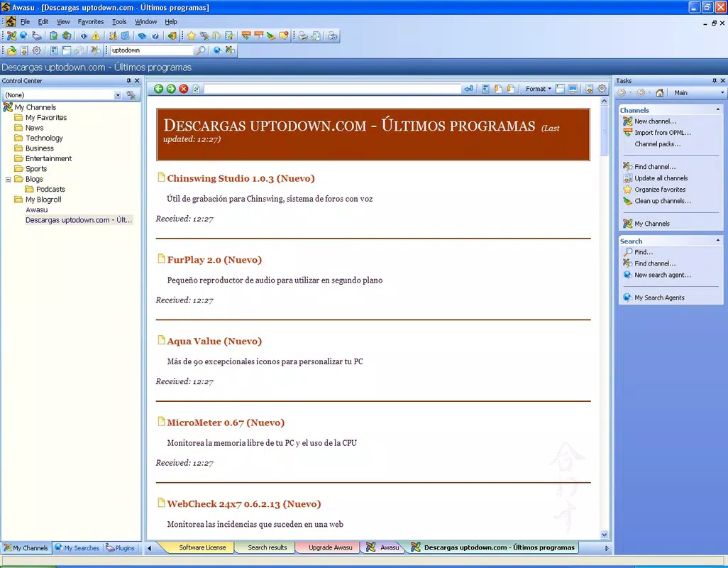728x568 pixels.
Task: Switch to the Upgrade Awasu tab
Action: [330, 547]
